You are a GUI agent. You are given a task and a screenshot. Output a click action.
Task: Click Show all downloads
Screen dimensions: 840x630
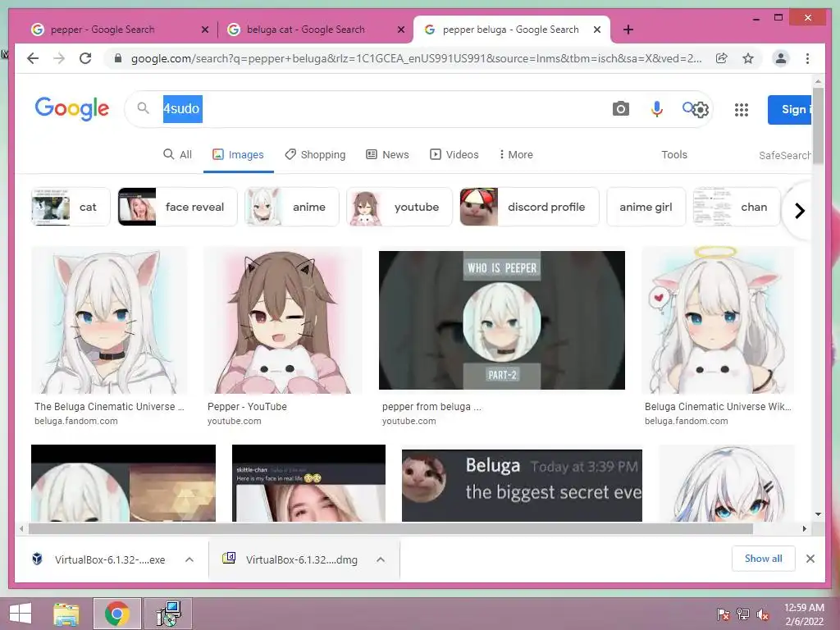tap(764, 558)
